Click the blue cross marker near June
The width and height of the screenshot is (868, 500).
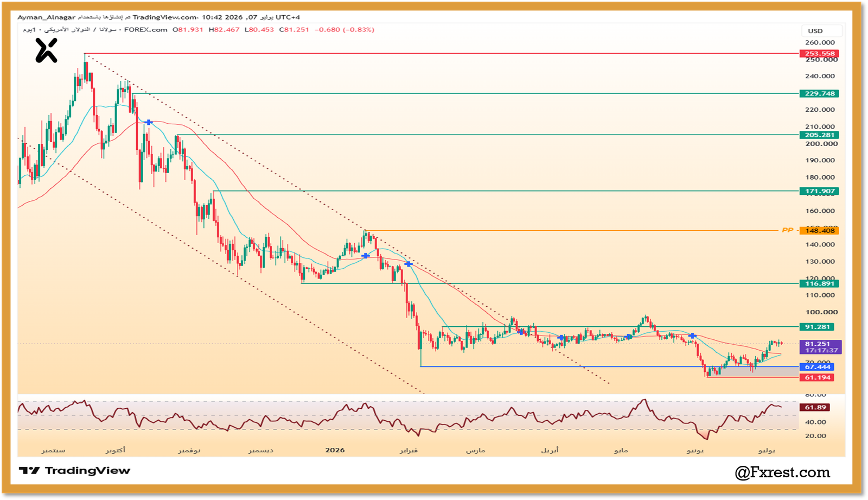pos(692,336)
